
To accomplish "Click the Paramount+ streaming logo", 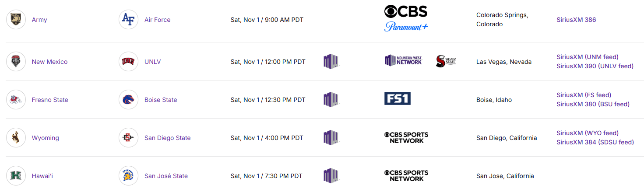I will click(406, 27).
